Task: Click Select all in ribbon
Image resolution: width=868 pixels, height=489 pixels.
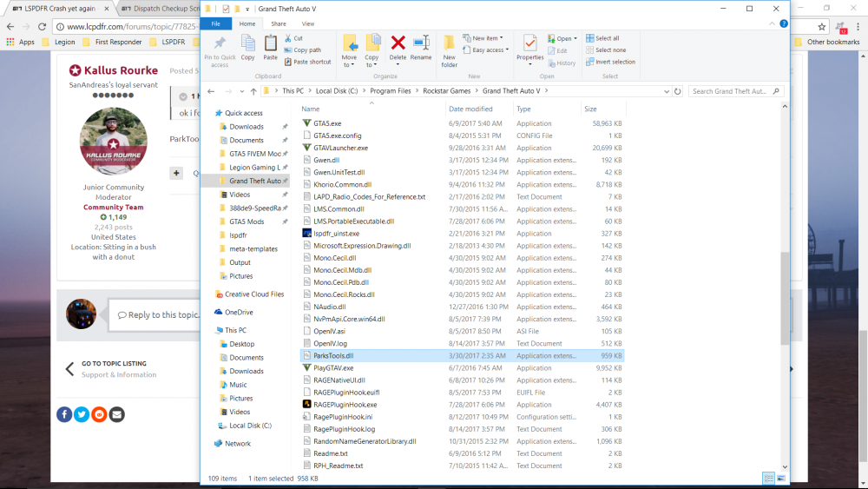Action: 603,38
